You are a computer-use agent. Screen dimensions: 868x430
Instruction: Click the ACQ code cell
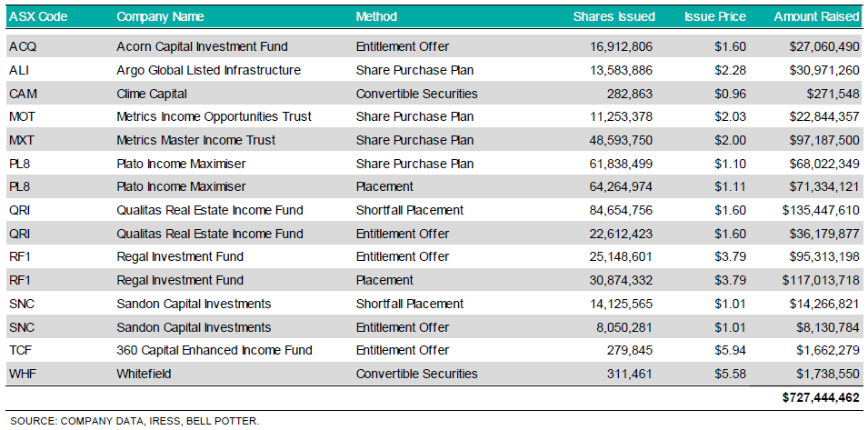click(22, 46)
